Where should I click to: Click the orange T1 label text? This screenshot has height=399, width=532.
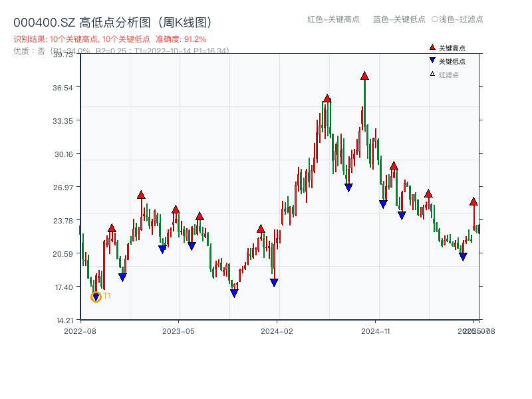pos(107,296)
